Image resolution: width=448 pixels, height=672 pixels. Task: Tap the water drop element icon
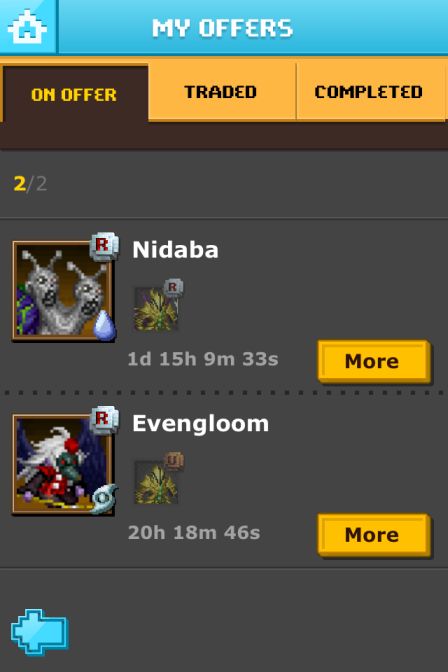pos(105,326)
